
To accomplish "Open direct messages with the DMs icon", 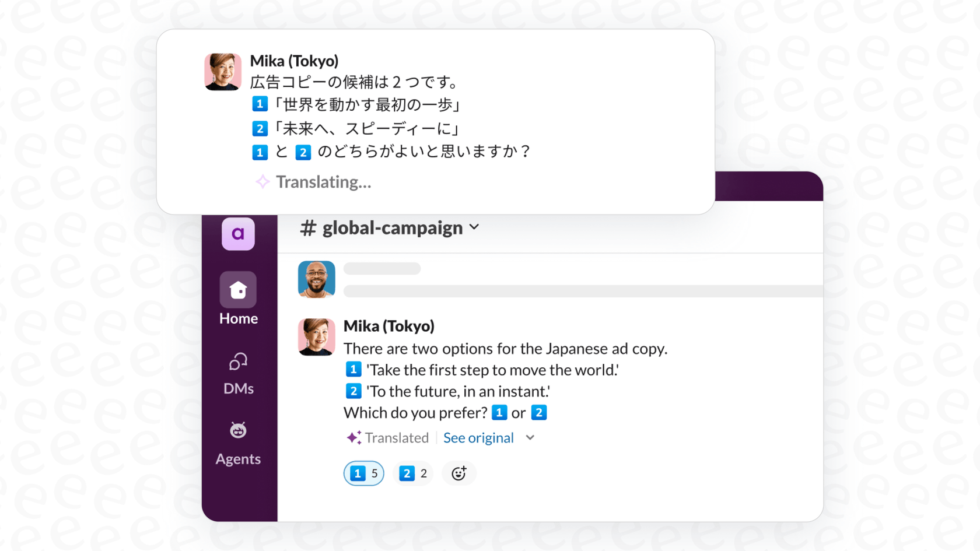I will pyautogui.click(x=237, y=362).
